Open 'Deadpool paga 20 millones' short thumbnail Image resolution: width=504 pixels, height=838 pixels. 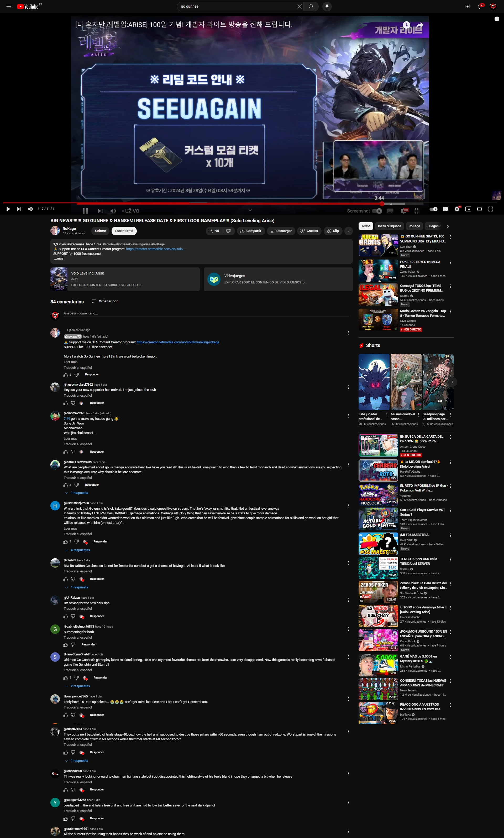tap(438, 382)
